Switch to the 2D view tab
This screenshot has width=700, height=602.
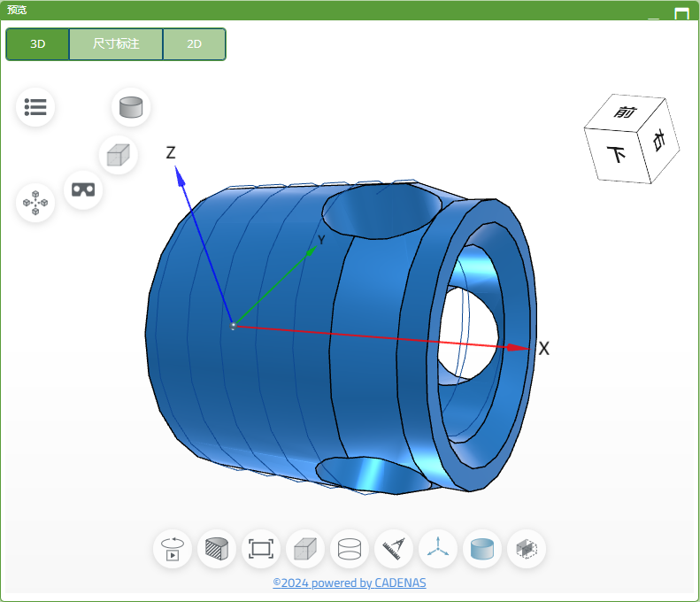[x=194, y=44]
